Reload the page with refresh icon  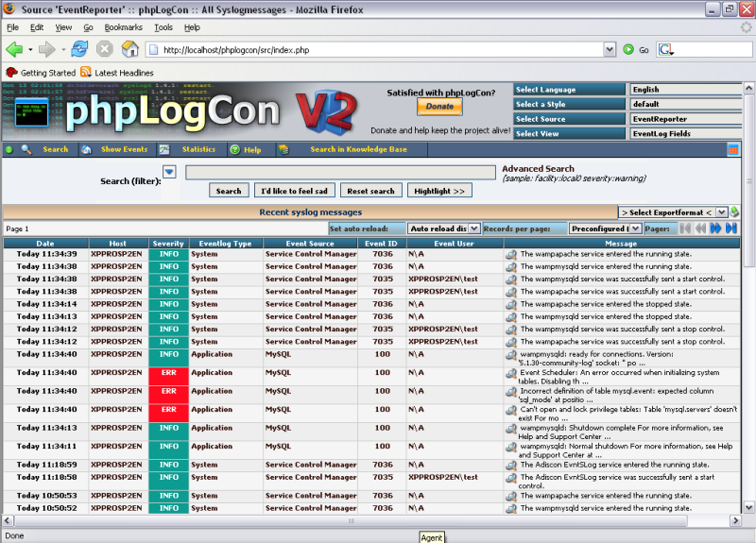pyautogui.click(x=79, y=49)
